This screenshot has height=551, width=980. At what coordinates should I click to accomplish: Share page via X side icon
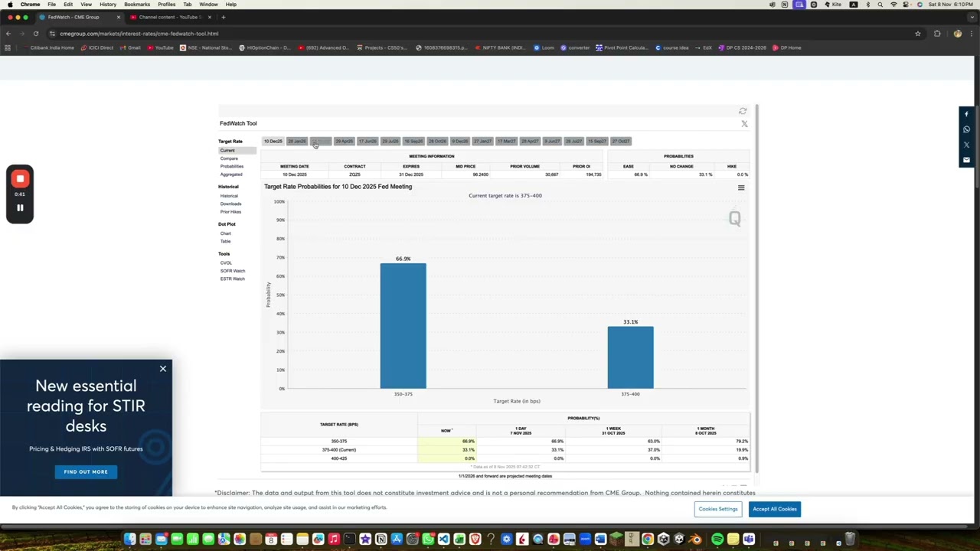tap(967, 145)
